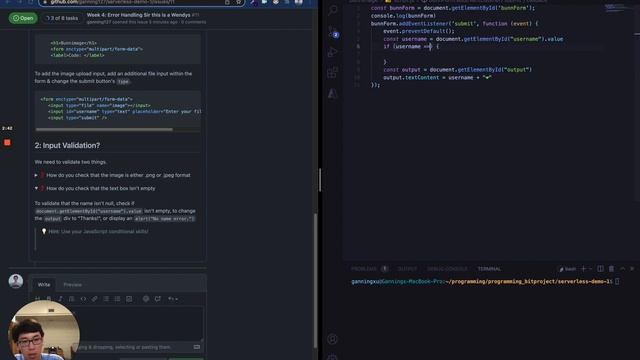Click the terminal prompt line
The height and width of the screenshot is (360, 640).
[486, 281]
